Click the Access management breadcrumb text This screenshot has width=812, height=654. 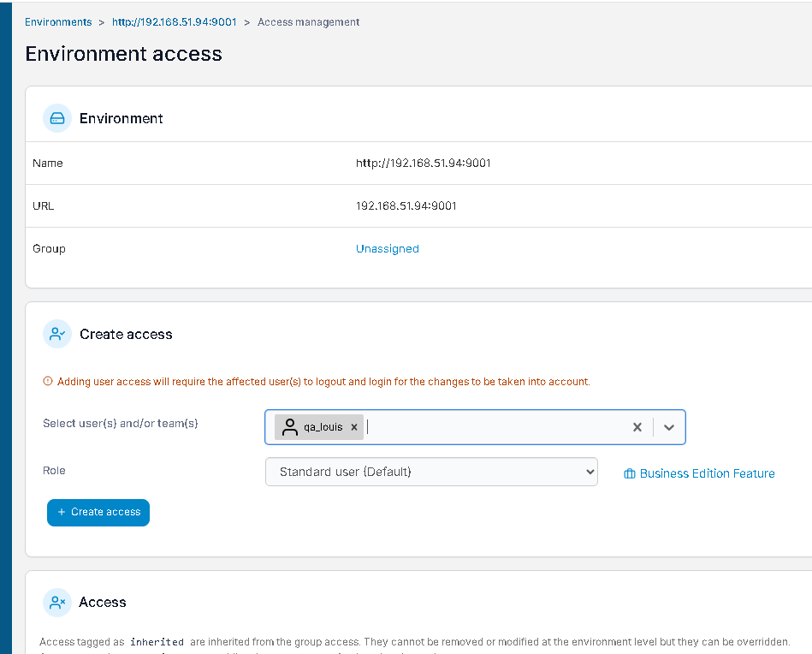coord(308,21)
